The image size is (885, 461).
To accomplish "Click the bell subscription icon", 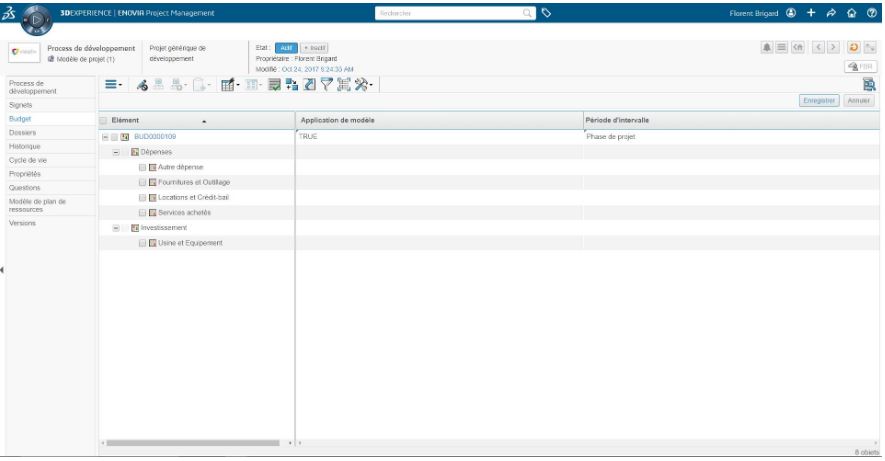I will [766, 47].
